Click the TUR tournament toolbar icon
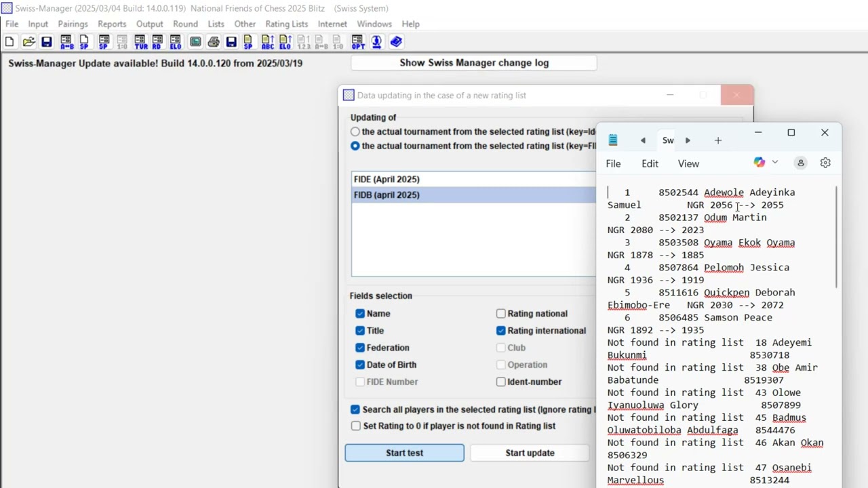Image resolution: width=868 pixels, height=488 pixels. (x=140, y=42)
